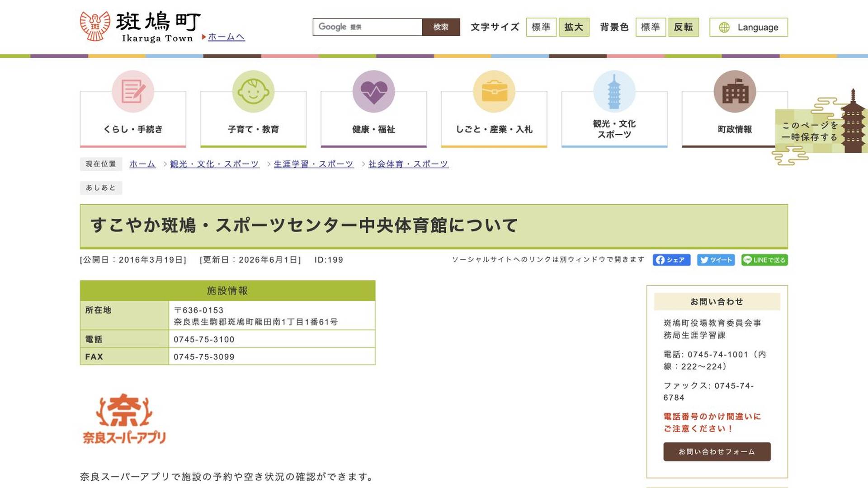Go to ホーム in breadcrumb
This screenshot has width=868, height=488.
(142, 164)
